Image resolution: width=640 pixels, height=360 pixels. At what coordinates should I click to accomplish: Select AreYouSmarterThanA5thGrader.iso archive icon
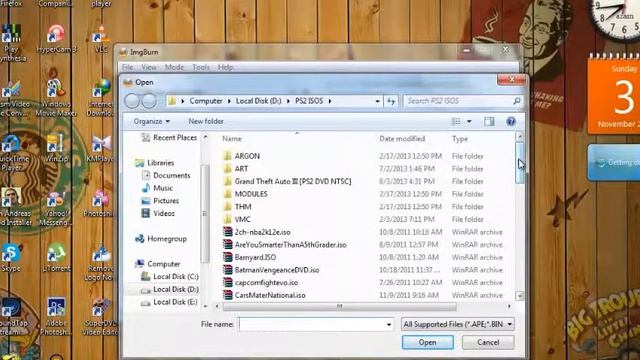coord(227,244)
